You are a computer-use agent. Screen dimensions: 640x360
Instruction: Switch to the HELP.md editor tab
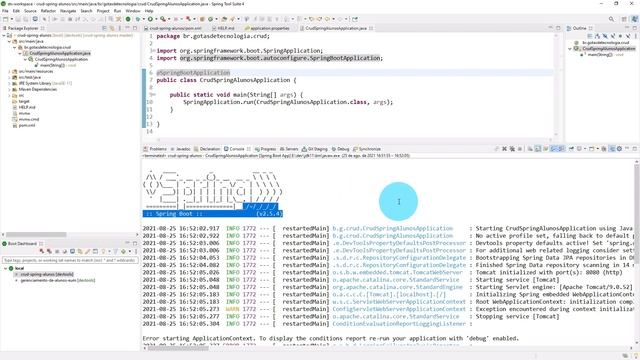(223, 28)
